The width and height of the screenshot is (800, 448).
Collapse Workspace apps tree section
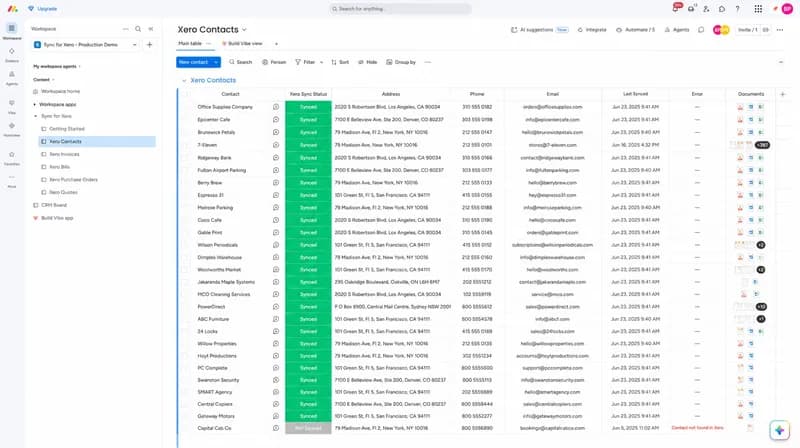pos(35,105)
